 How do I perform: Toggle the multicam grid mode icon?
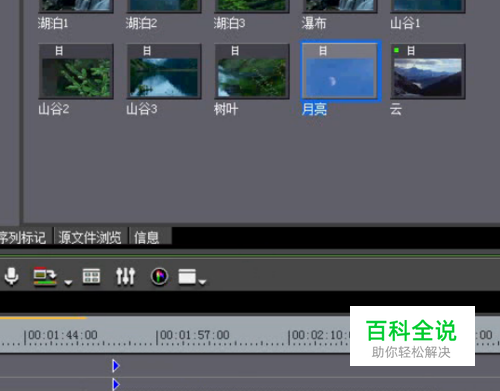click(x=91, y=276)
